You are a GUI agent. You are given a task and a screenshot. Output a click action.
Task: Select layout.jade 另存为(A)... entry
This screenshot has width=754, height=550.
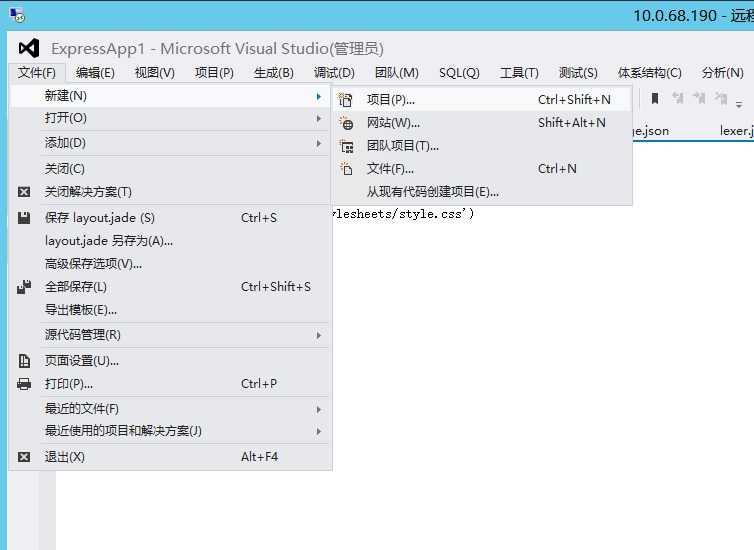[171, 241]
